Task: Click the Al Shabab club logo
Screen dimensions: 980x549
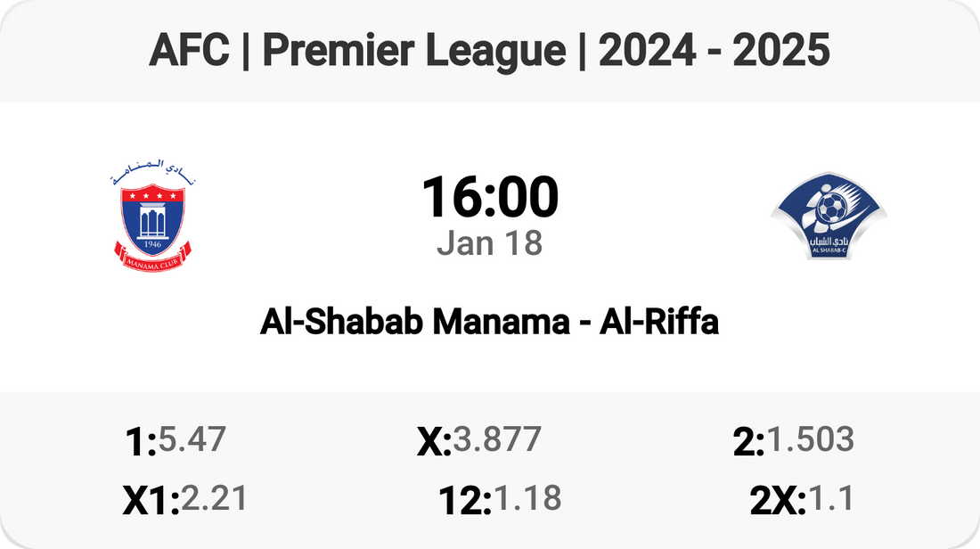Action: click(829, 216)
